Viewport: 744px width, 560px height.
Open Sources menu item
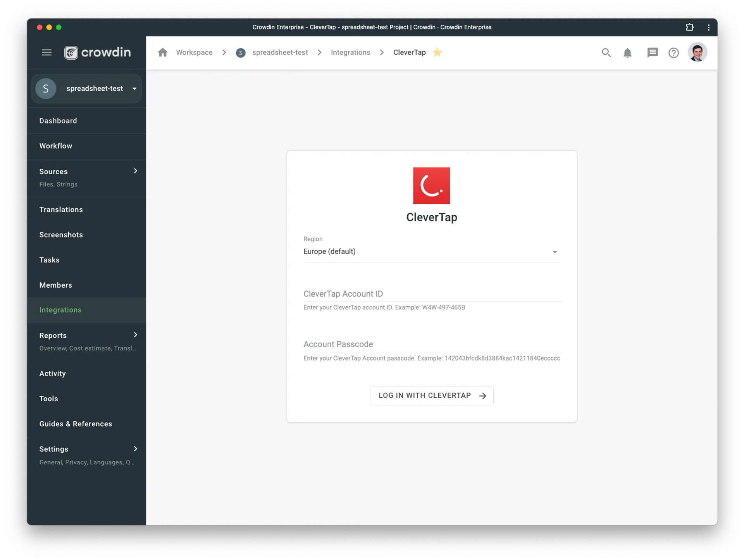(x=86, y=178)
